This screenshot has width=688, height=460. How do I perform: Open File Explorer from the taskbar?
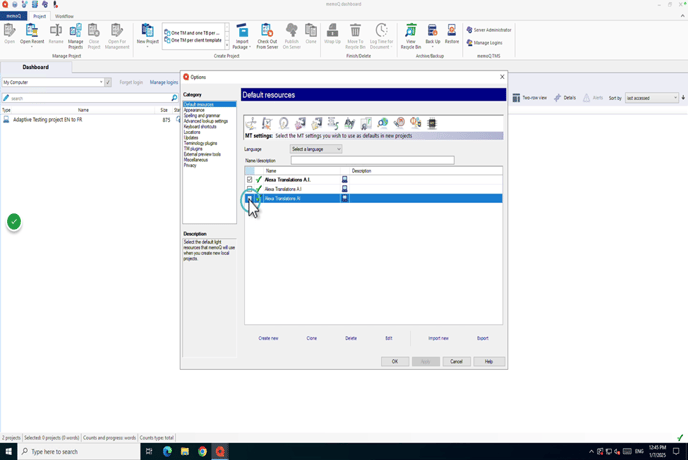tap(185, 451)
